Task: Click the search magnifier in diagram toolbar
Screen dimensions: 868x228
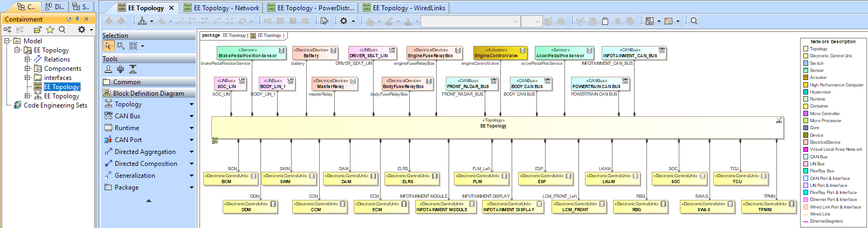Action: coord(694,21)
